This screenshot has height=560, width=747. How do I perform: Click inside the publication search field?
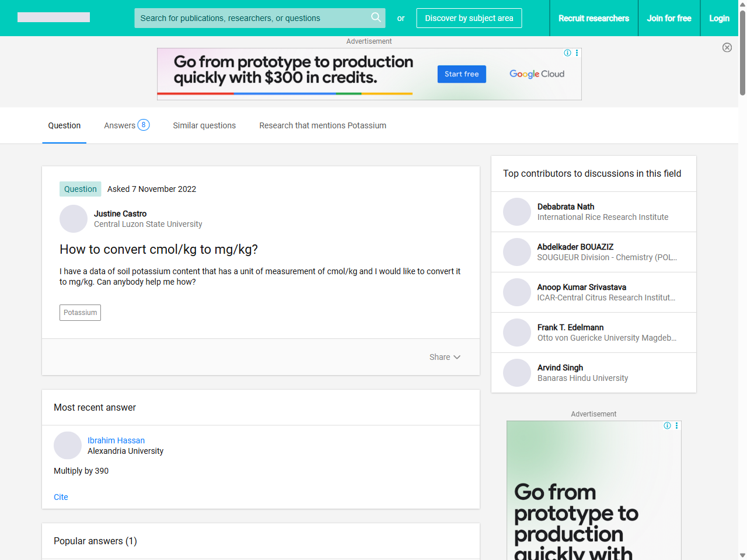(x=251, y=18)
